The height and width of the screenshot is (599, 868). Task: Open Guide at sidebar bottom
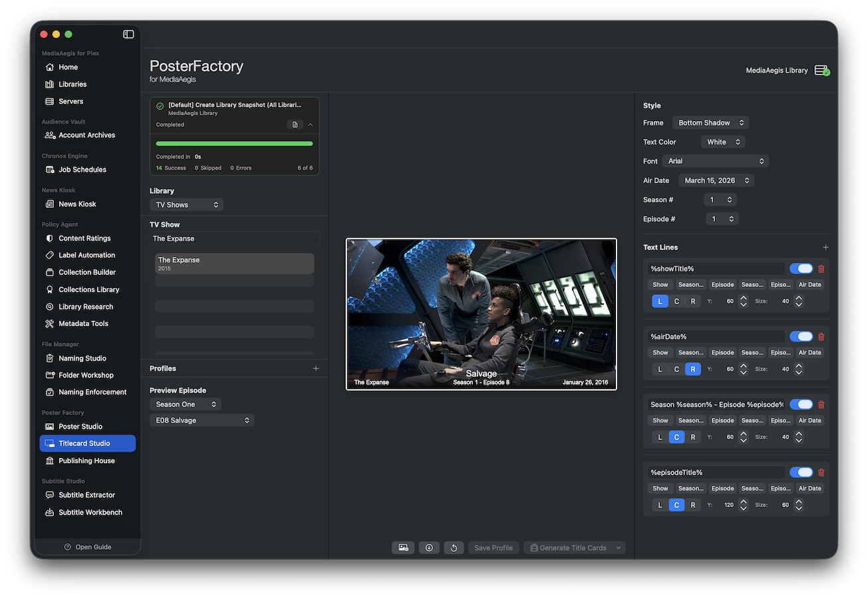coord(88,547)
